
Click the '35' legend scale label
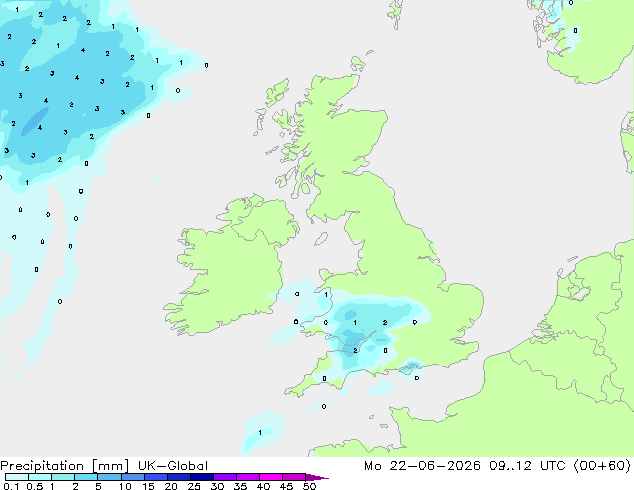(x=240, y=486)
